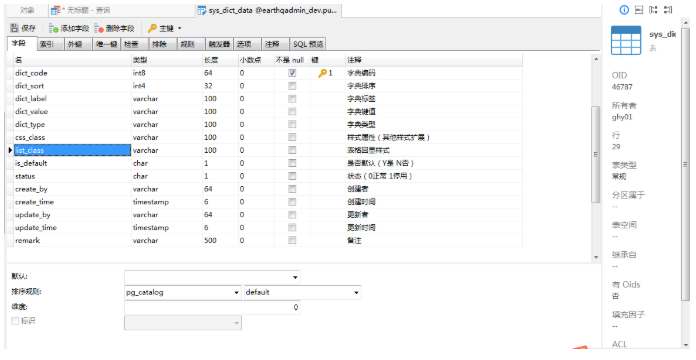Open the 主键 dropdown arrow
The height and width of the screenshot is (360, 696).
180,28
